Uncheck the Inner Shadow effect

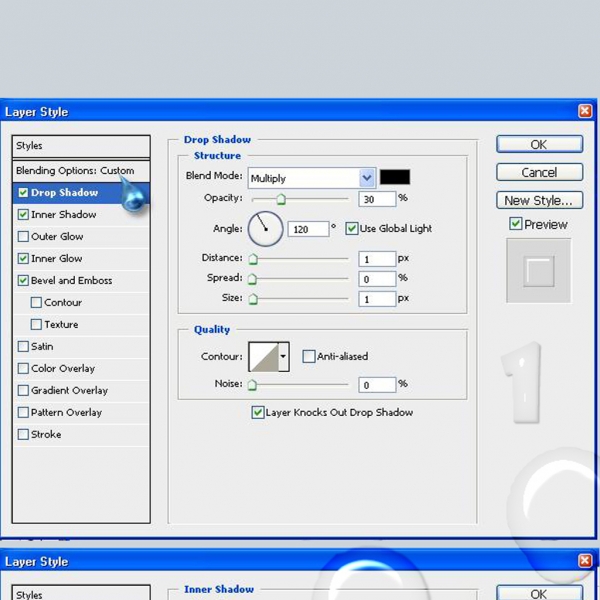pos(23,214)
